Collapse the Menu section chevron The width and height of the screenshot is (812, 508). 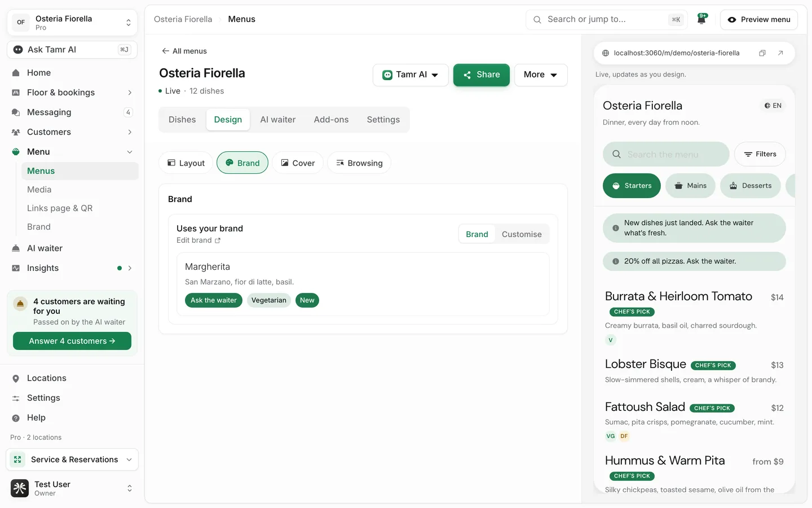[130, 152]
